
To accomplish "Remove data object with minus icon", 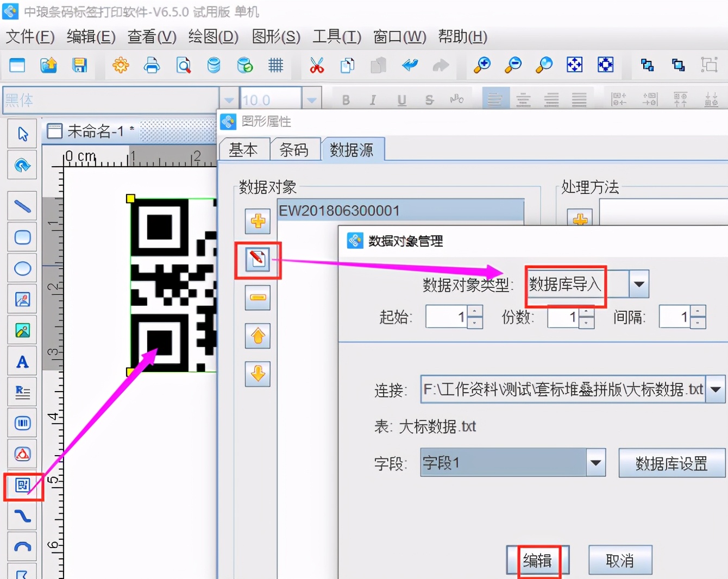I will [258, 298].
